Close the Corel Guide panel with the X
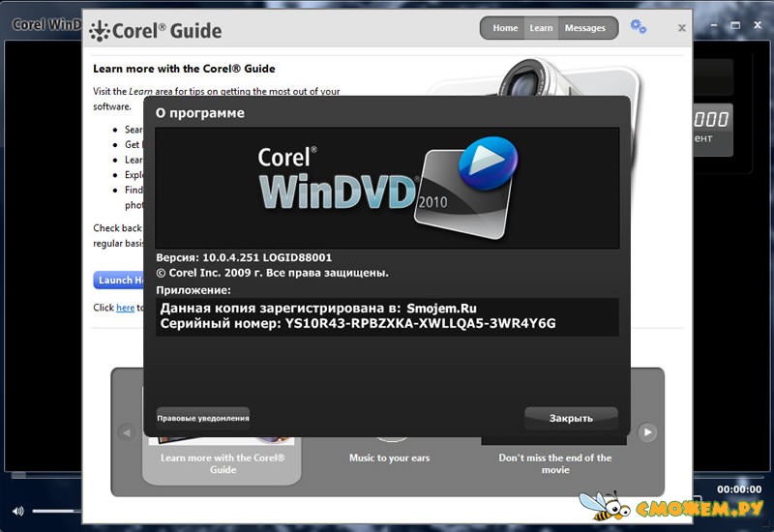Image resolution: width=774 pixels, height=532 pixels. (x=682, y=28)
